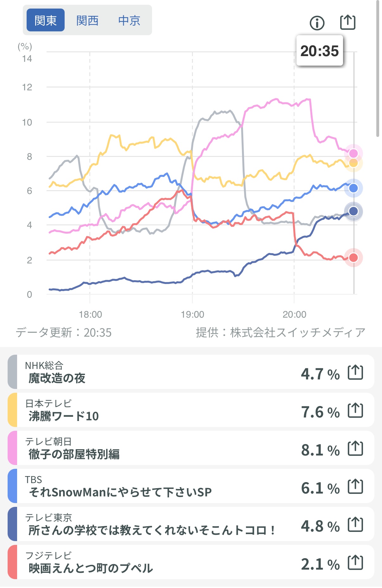Image resolution: width=382 pixels, height=588 pixels.
Task: Tap the chart share icon at top right
Action: [x=347, y=22]
